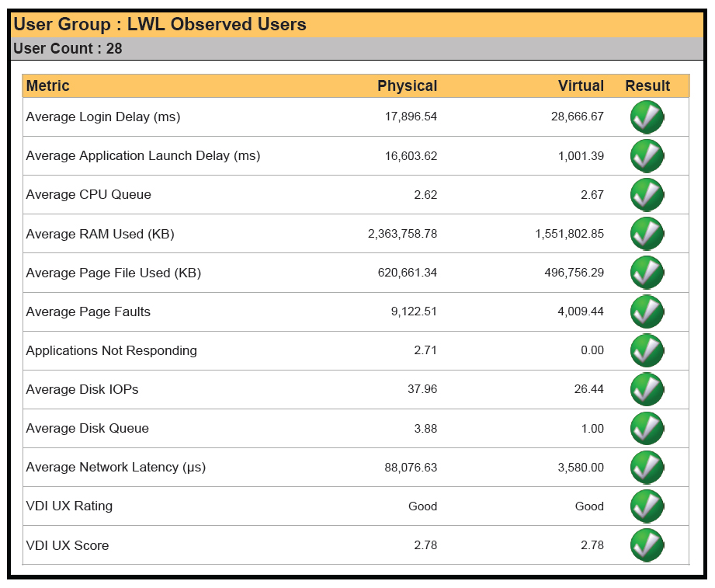Click the Physical VDI UX Score 2.78
The width and height of the screenshot is (715, 588).
425,545
